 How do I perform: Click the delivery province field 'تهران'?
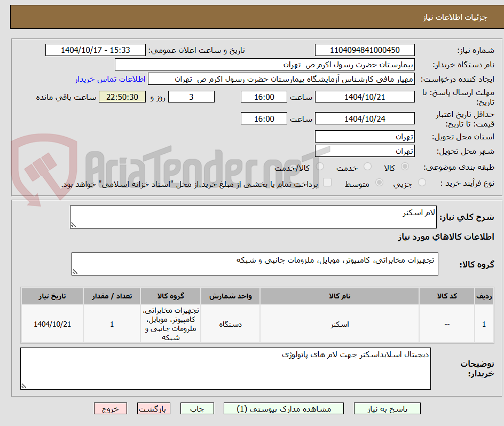point(365,137)
